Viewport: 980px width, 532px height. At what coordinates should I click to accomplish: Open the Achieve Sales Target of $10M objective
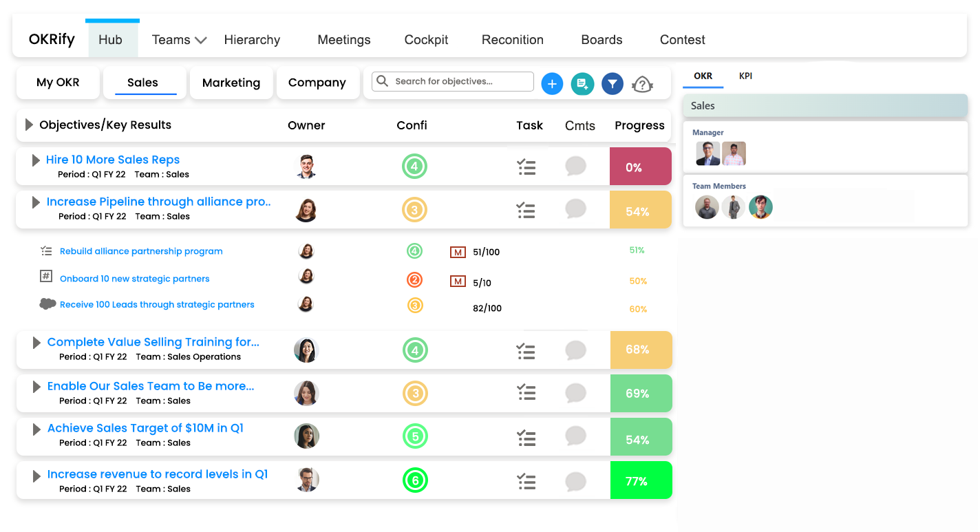tap(145, 428)
